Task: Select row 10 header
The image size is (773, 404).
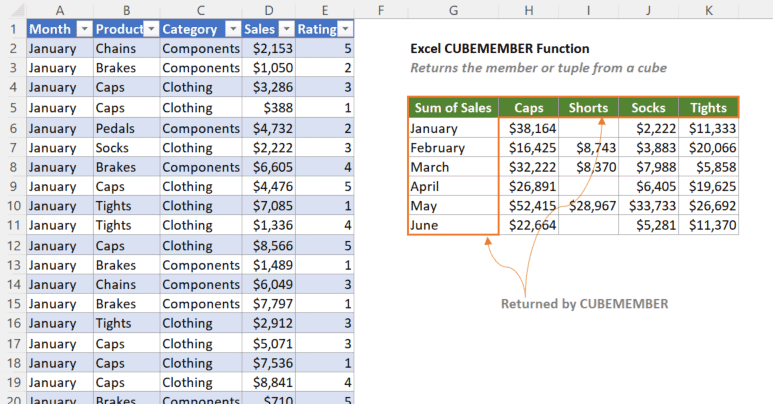Action: coord(12,205)
